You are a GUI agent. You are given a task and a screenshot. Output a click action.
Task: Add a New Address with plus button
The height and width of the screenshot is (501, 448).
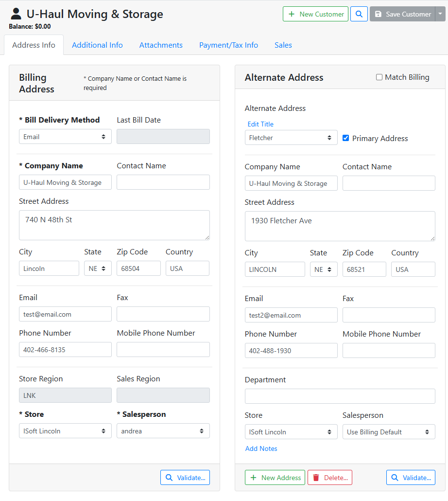pos(275,478)
